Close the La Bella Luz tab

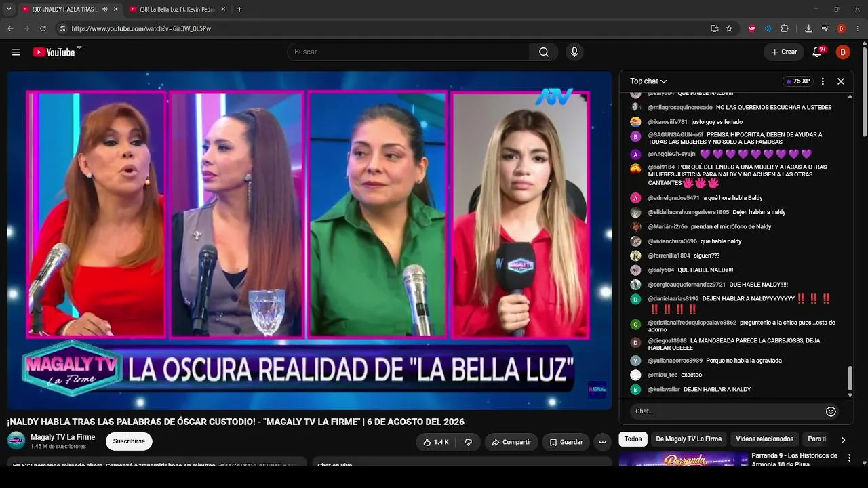[224, 9]
